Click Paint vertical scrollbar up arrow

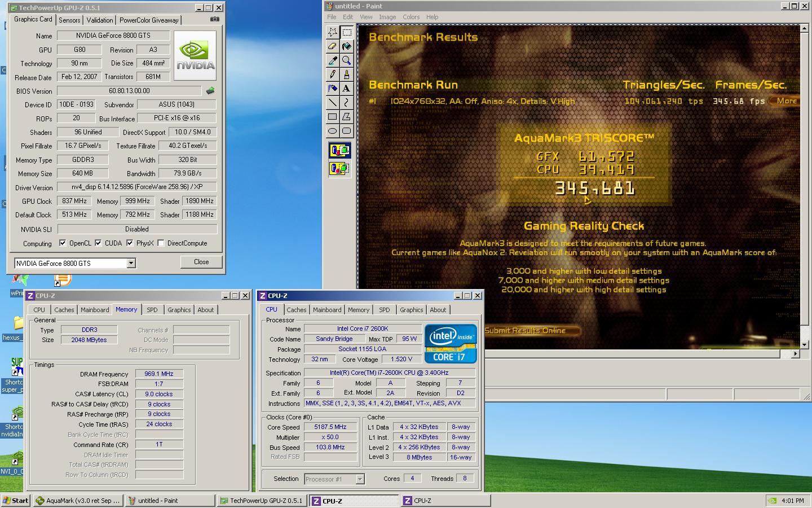(x=805, y=28)
